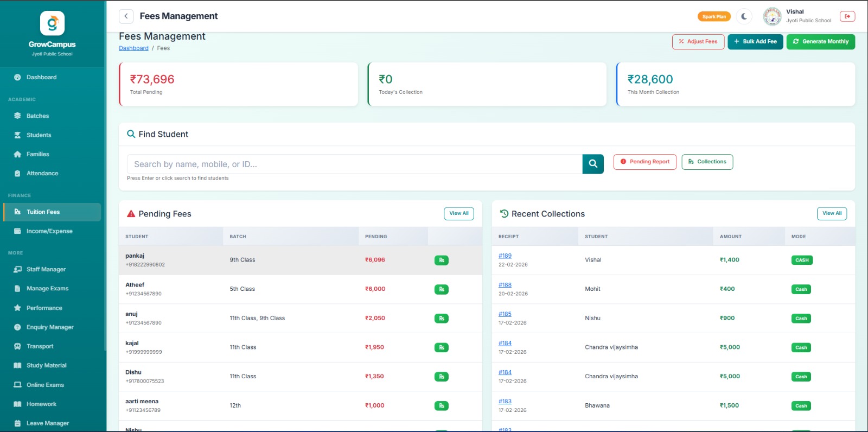868x432 pixels.
Task: Click the collect fee icon for kajal
Action: pyautogui.click(x=441, y=347)
